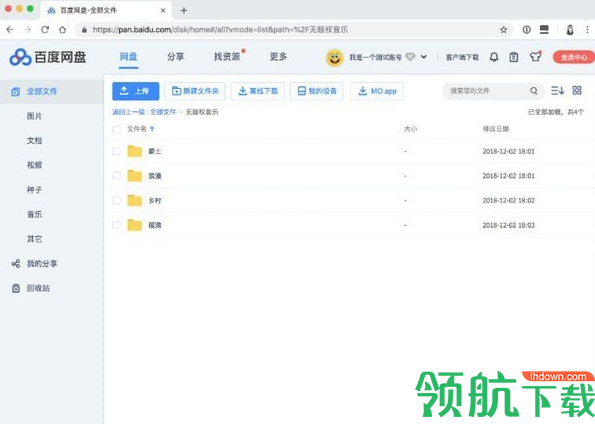595x424 pixels.
Task: Open the sort order icon
Action: tap(557, 90)
